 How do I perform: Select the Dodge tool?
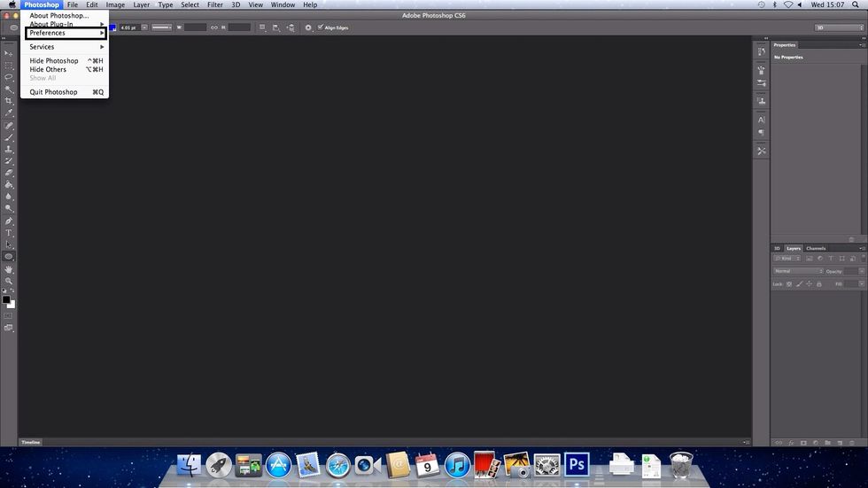point(8,209)
